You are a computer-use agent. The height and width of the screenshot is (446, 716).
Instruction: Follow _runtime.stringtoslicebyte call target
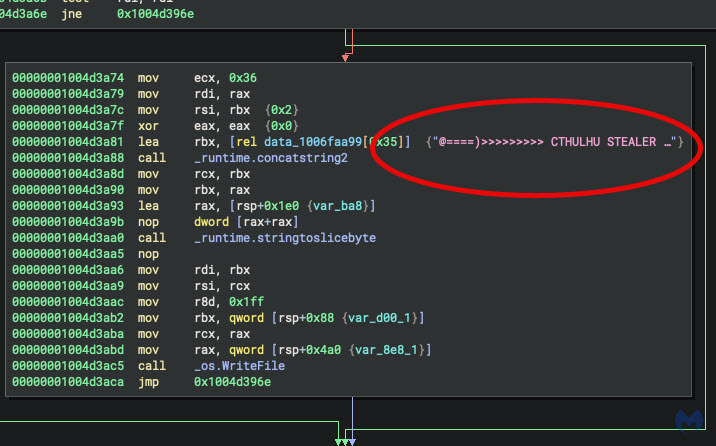(x=285, y=238)
